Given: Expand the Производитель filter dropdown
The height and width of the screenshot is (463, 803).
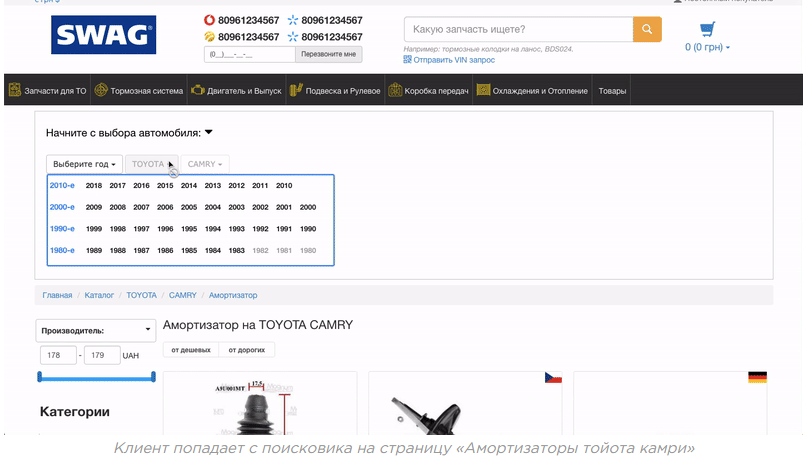Looking at the screenshot, I should click(x=96, y=330).
